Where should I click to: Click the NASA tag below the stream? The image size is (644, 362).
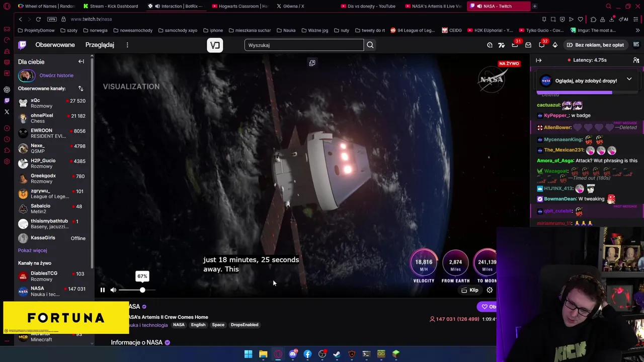(179, 325)
